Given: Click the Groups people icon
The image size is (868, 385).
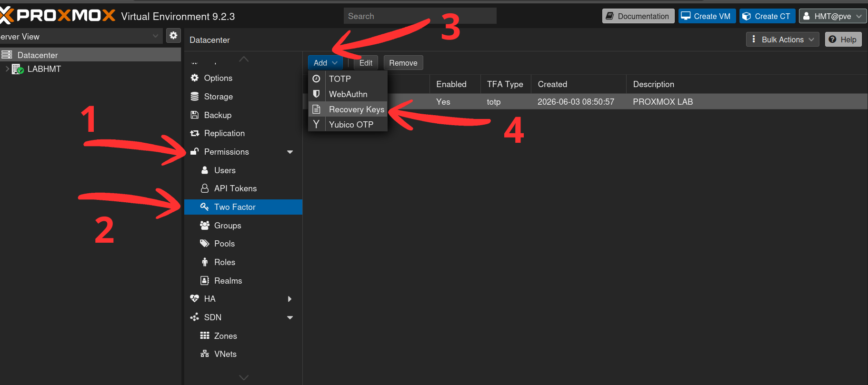Looking at the screenshot, I should (205, 225).
